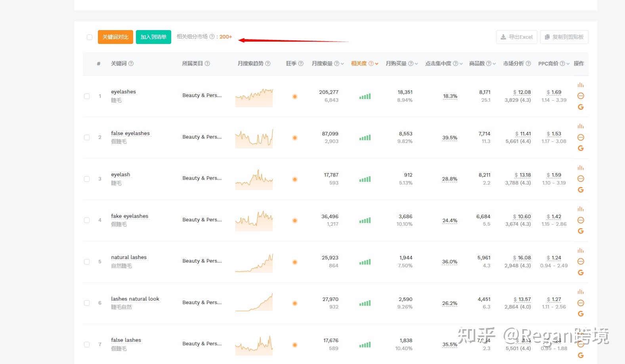The height and width of the screenshot is (364, 625).
Task: Click search trend chart for false eyelashes
Action: 254,138
